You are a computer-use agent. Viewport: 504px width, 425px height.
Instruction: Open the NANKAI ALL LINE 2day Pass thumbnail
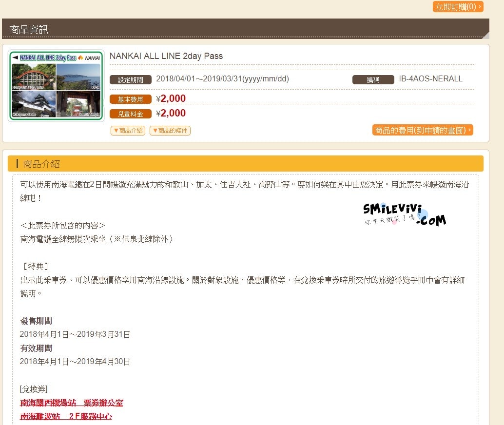pos(56,86)
